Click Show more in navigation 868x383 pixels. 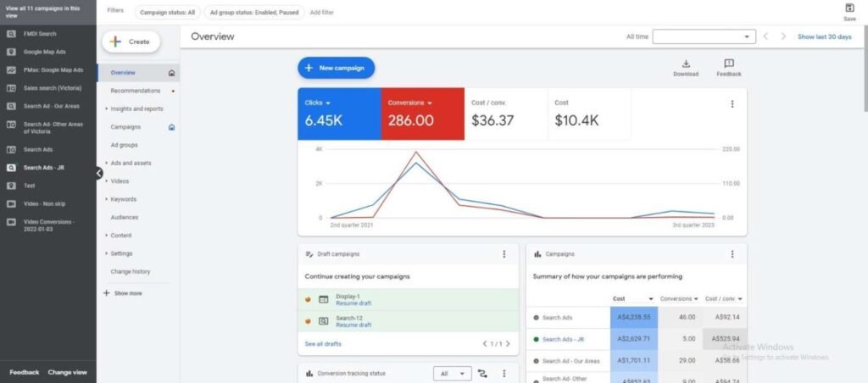122,293
